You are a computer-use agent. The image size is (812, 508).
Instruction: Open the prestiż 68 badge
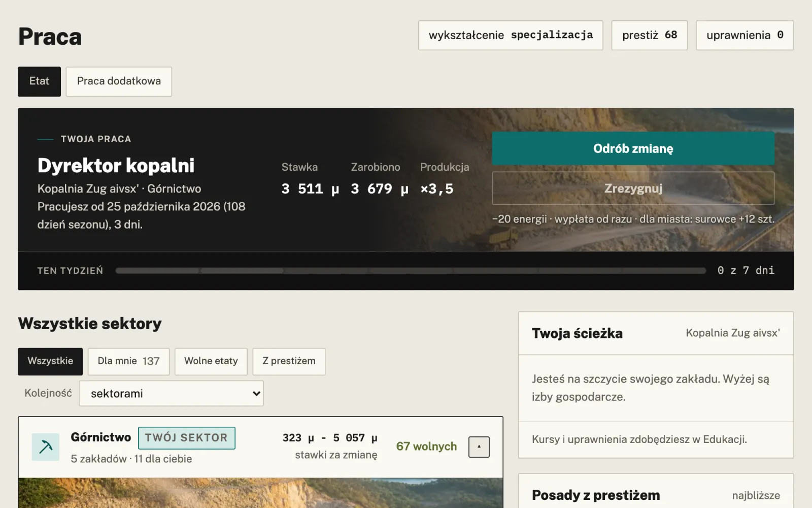pos(650,35)
